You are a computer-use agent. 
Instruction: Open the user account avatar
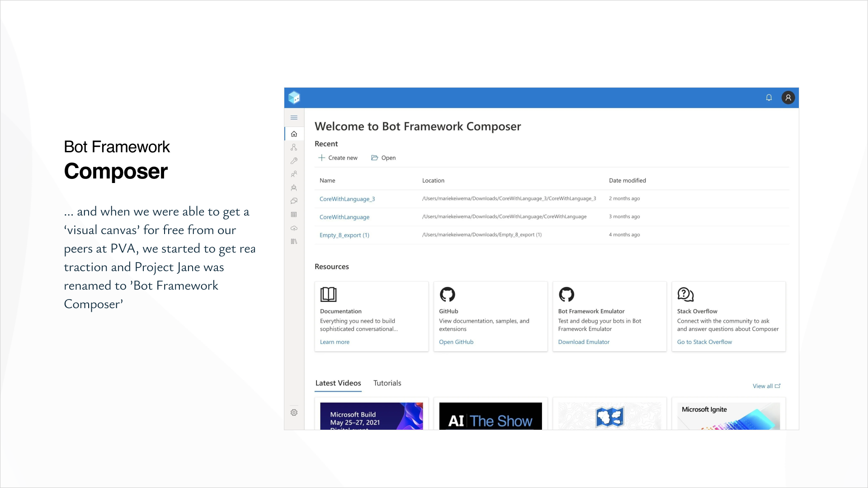coord(788,98)
